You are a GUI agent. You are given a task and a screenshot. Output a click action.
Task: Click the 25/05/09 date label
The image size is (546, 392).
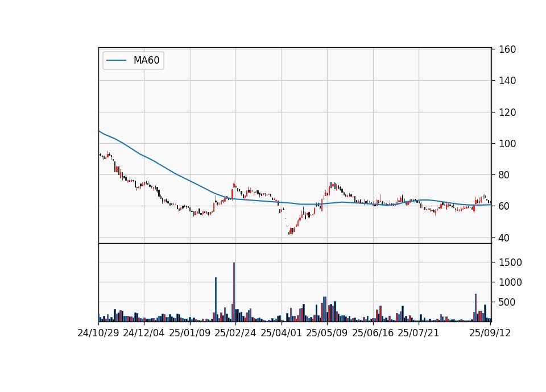(327, 333)
